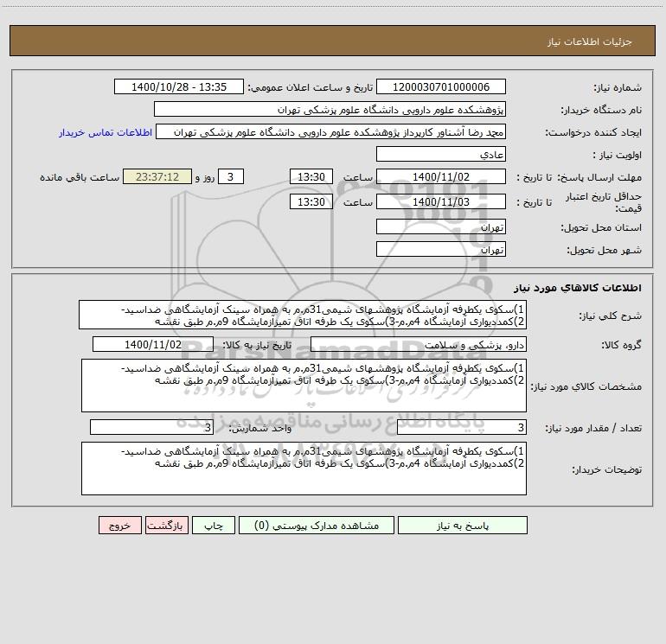Click the ایجاد کننده درخواست field
Screen dimensions: 666x644
coord(331,131)
